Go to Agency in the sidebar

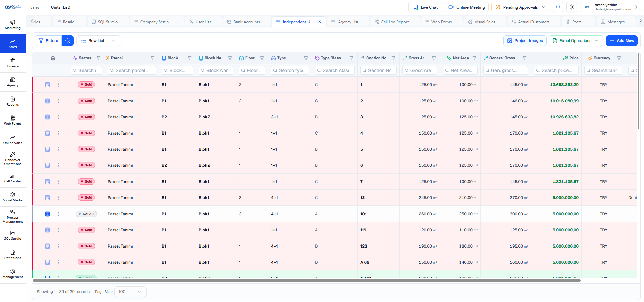point(13,82)
